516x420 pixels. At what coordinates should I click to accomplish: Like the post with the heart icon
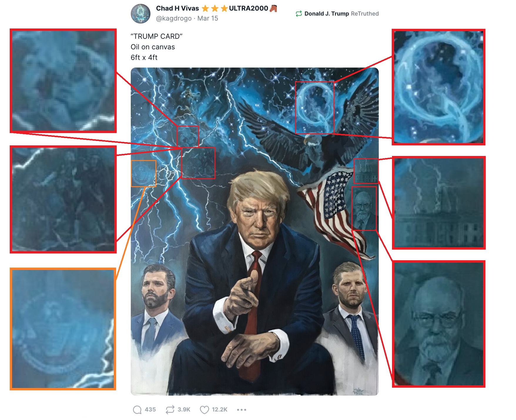(x=204, y=409)
